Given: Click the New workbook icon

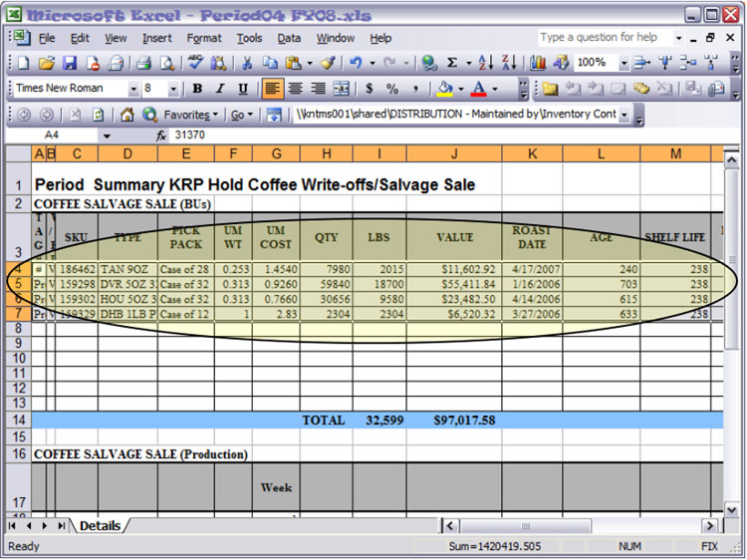Looking at the screenshot, I should [x=23, y=63].
